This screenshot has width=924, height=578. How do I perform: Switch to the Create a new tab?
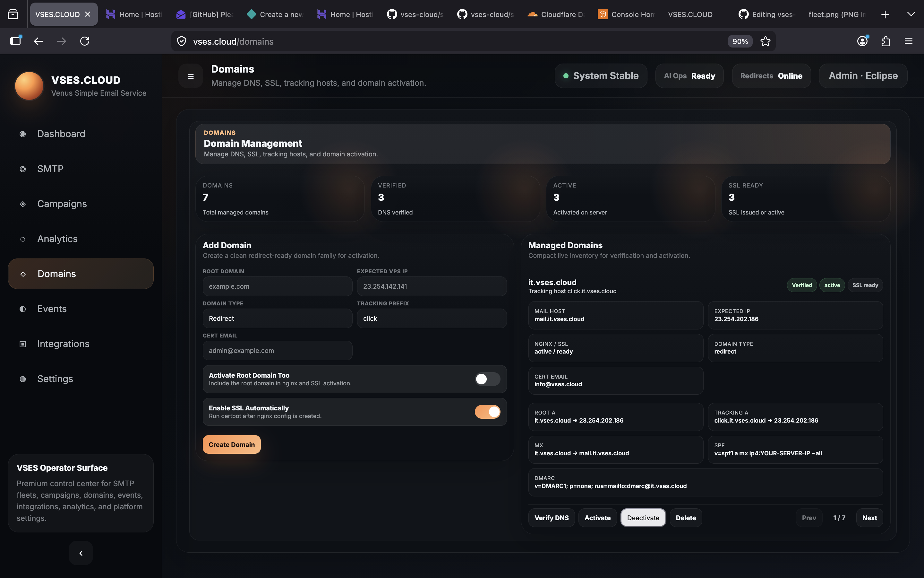pos(275,14)
